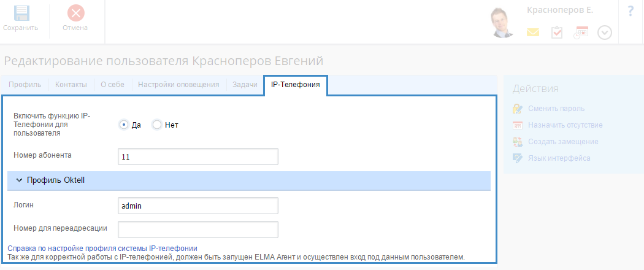Open Справка по настройке профиля link
Screen dimensions: 644x270
point(102,249)
